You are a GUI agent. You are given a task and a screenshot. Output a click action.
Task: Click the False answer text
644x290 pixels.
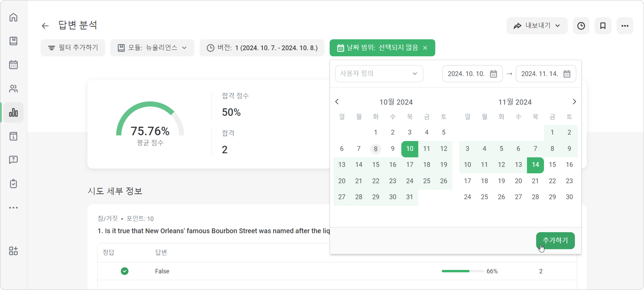[x=162, y=271]
